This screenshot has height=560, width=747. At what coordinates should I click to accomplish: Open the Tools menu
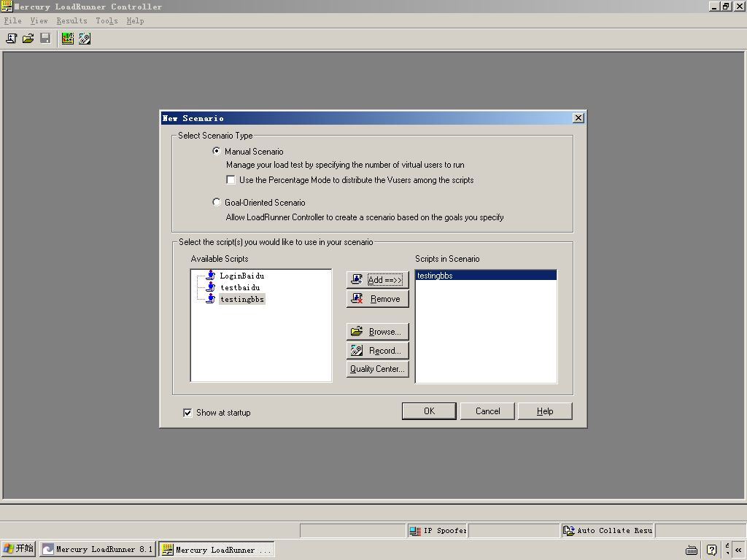click(107, 20)
